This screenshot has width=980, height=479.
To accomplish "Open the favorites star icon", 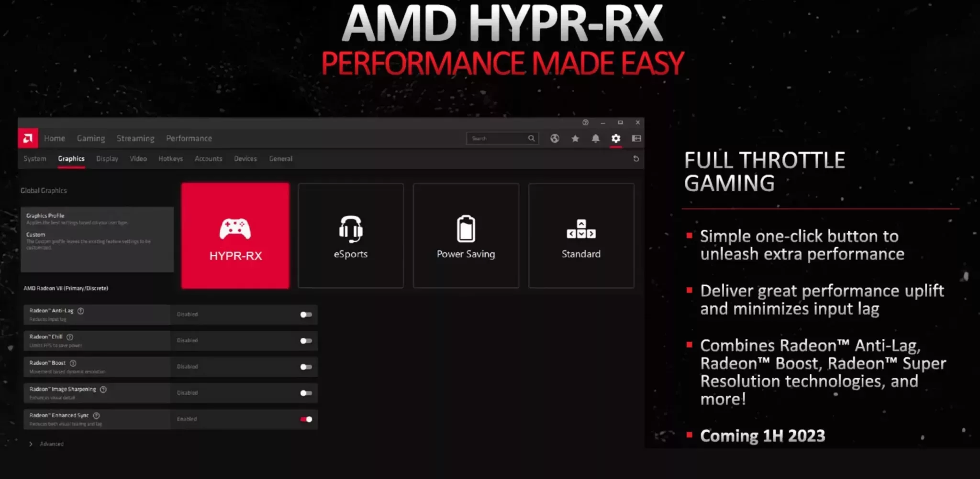I will click(575, 139).
